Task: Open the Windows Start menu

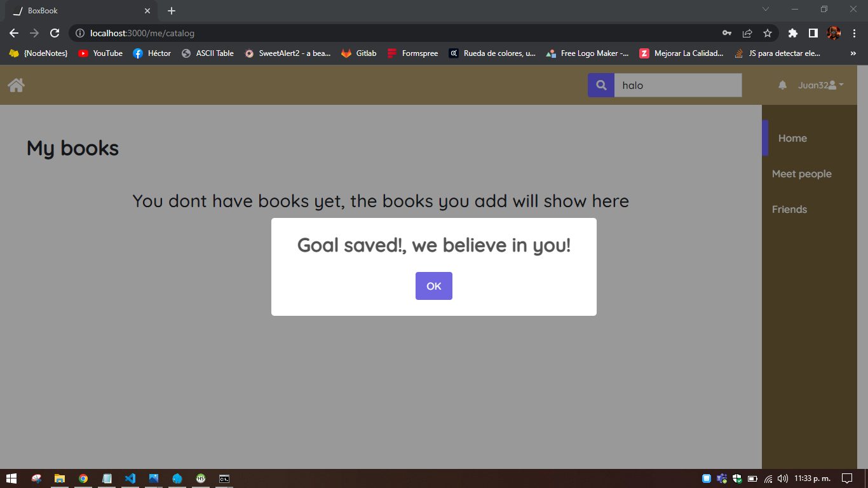Action: [x=11, y=478]
